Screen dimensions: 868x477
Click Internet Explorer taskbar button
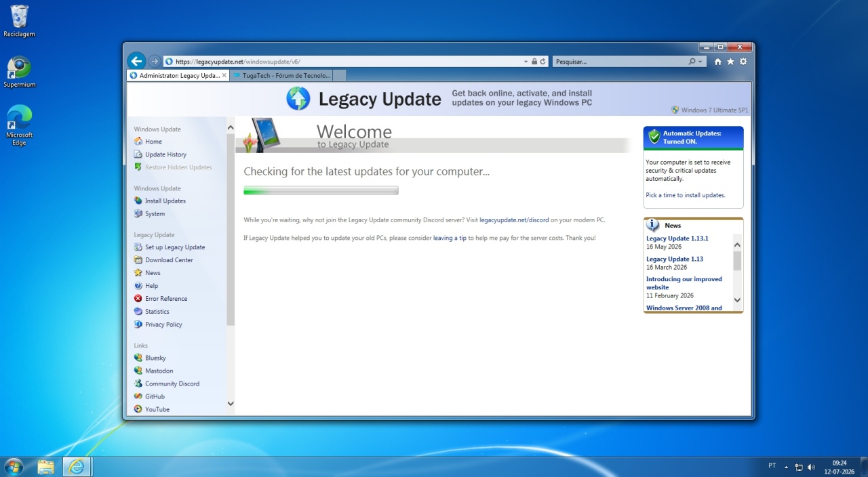point(77,466)
